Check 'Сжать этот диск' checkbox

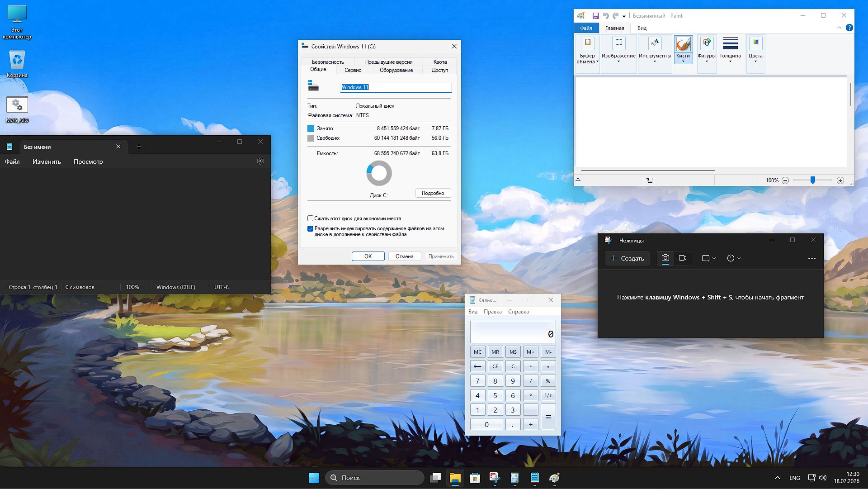[x=310, y=218]
